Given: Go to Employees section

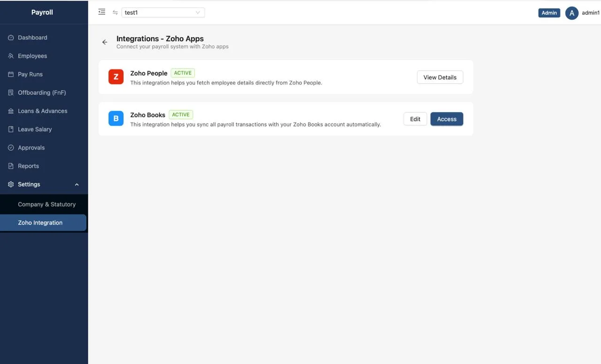Looking at the screenshot, I should tap(44, 56).
